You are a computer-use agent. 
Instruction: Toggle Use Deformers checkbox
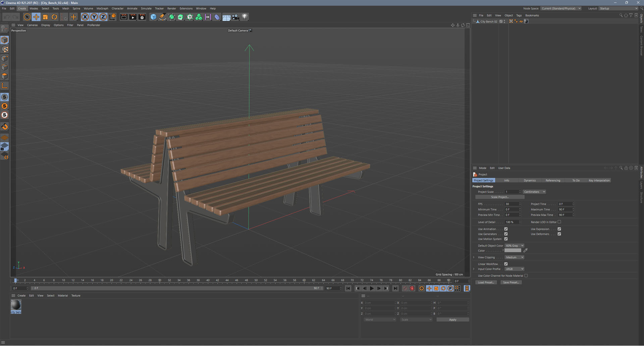(559, 234)
